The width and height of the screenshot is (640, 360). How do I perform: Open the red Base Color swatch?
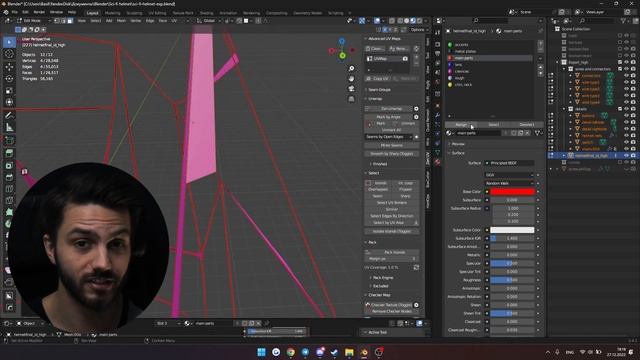pyautogui.click(x=512, y=191)
